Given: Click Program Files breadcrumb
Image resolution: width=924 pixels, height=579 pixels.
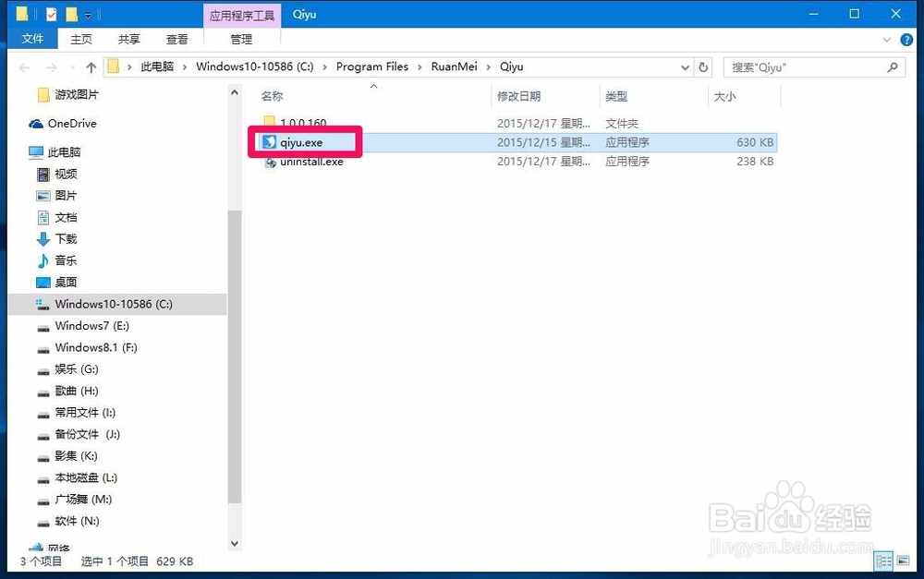Looking at the screenshot, I should point(371,66).
